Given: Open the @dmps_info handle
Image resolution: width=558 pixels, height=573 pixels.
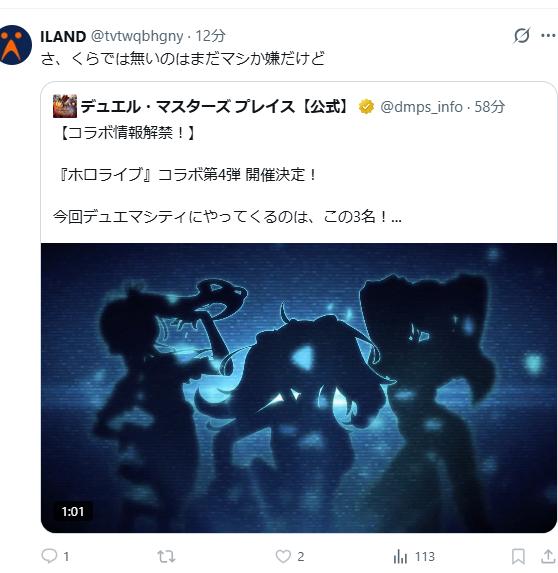Looking at the screenshot, I should point(421,107).
